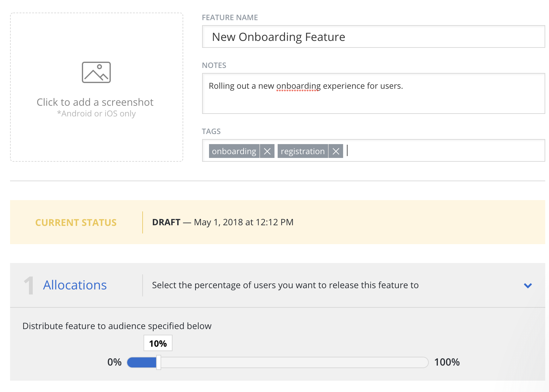Screen dimensions: 549x392
Task: Click the 10% slider value box
Action: [158, 343]
